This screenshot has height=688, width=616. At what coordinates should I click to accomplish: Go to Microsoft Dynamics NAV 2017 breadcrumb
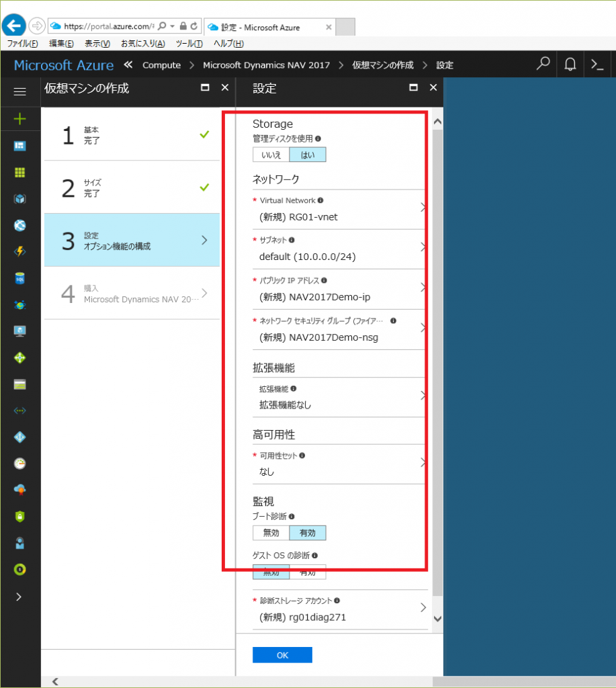[x=266, y=65]
